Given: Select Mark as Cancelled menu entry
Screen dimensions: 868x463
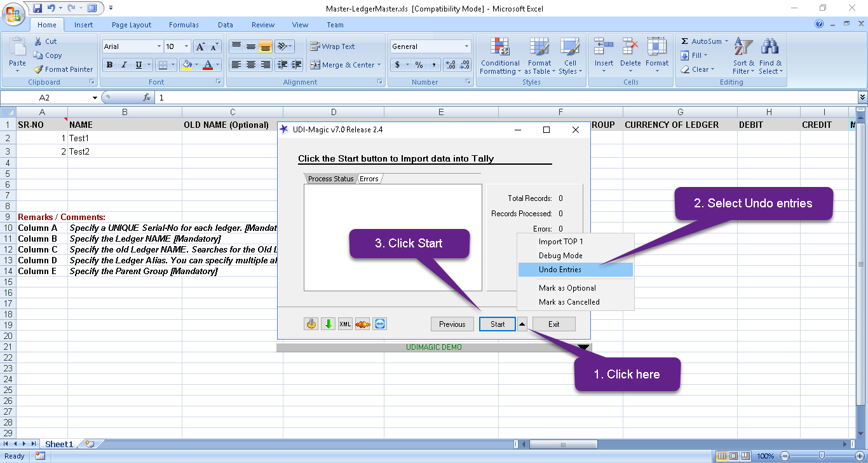Looking at the screenshot, I should (576, 302).
